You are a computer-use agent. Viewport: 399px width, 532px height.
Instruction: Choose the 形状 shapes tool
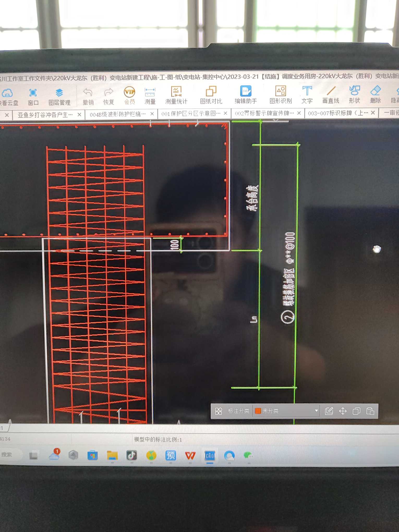click(x=354, y=95)
